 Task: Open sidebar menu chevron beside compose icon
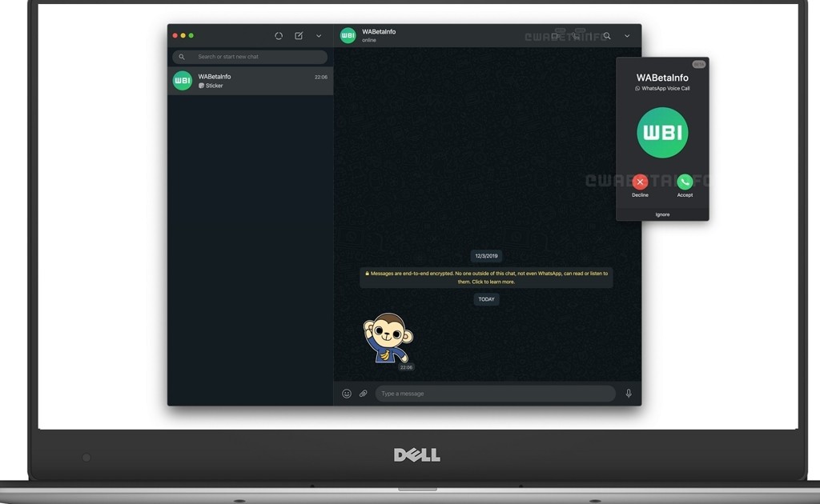click(319, 36)
